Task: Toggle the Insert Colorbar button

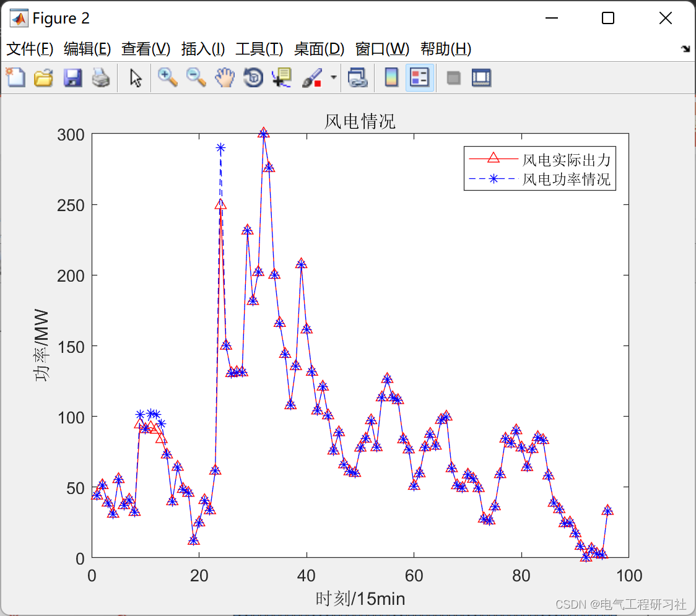Action: tap(391, 77)
